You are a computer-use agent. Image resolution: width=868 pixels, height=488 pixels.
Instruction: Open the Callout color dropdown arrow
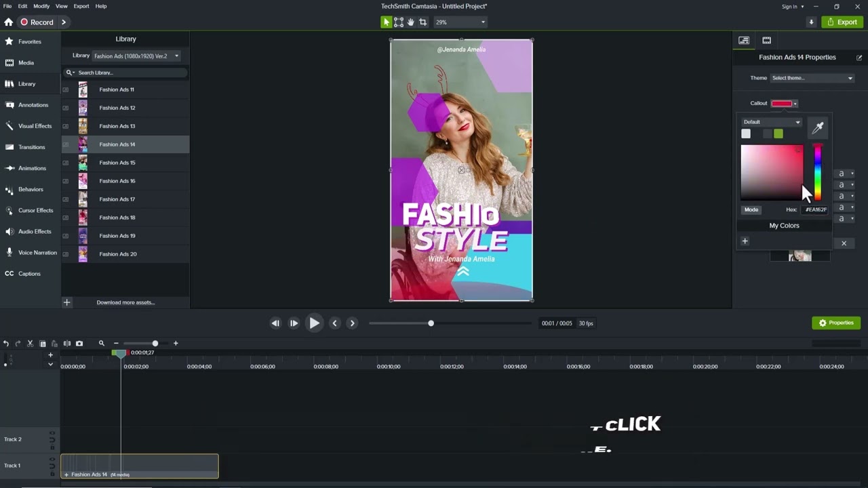click(795, 104)
